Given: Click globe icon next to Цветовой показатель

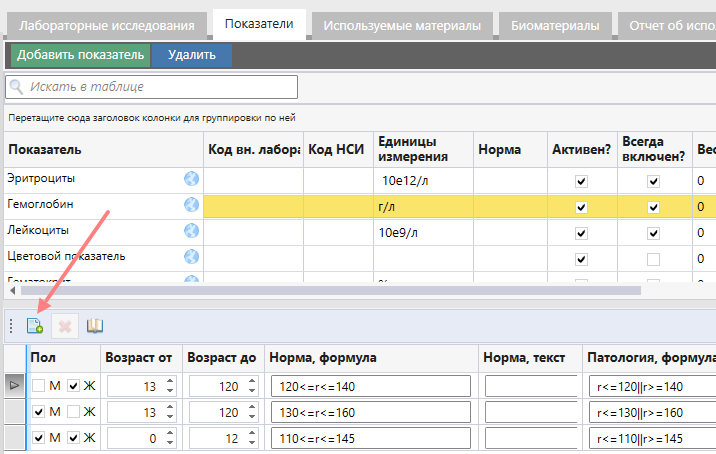Looking at the screenshot, I should coord(191,257).
